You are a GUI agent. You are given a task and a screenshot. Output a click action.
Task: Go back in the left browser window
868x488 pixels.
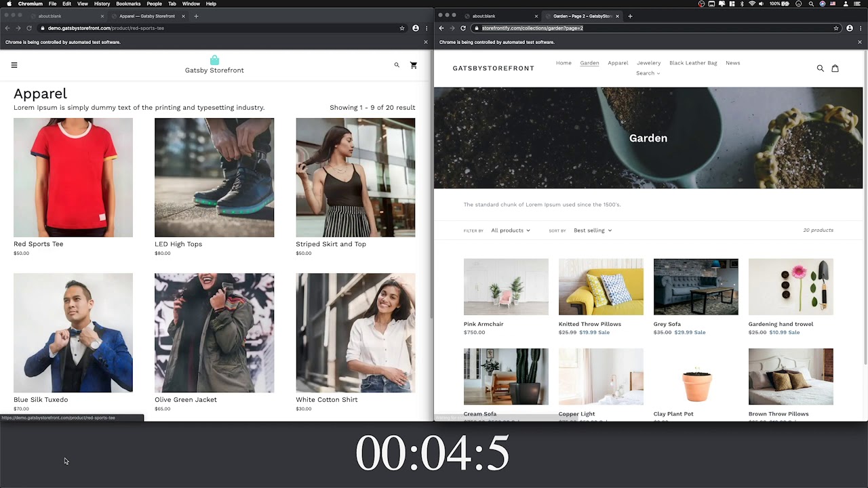[x=7, y=28]
